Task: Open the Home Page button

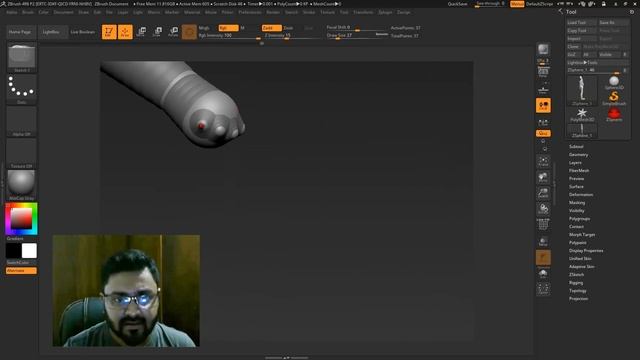Action: (x=20, y=32)
